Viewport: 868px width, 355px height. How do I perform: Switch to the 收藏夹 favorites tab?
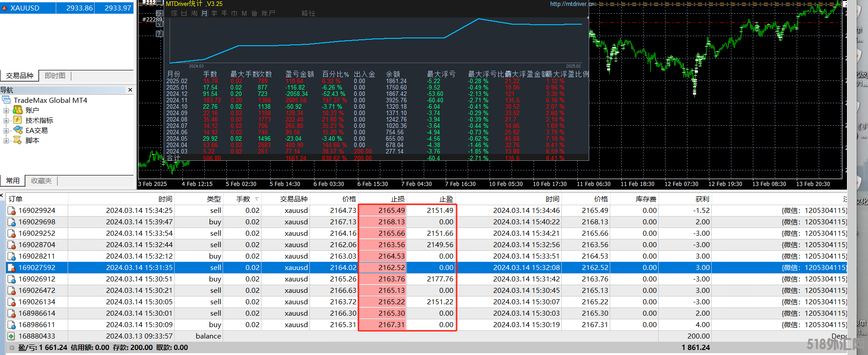pyautogui.click(x=41, y=181)
